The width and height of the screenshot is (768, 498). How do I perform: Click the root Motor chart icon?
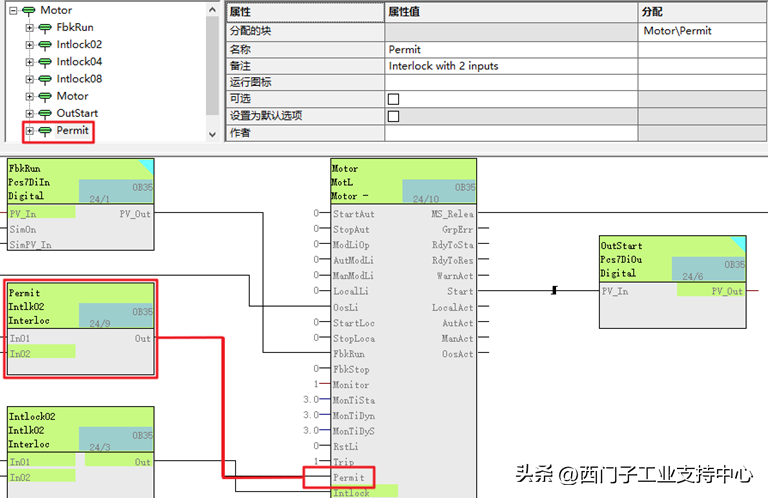(x=29, y=10)
